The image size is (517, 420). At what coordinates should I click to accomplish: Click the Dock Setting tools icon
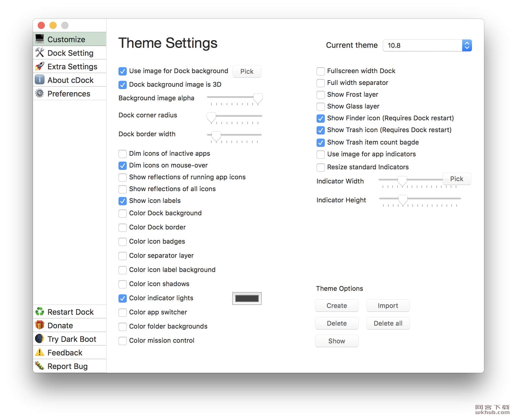click(39, 52)
